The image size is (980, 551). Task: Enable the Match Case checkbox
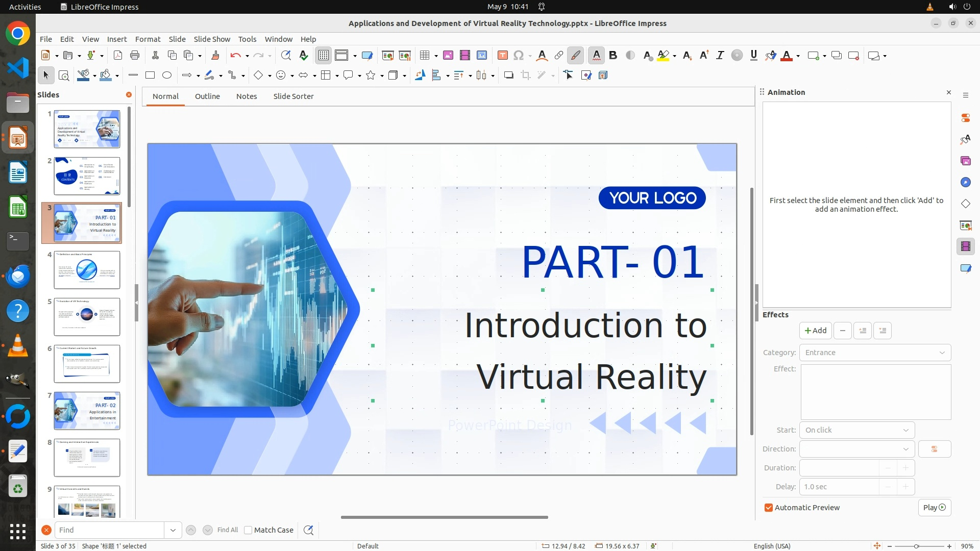248,530
